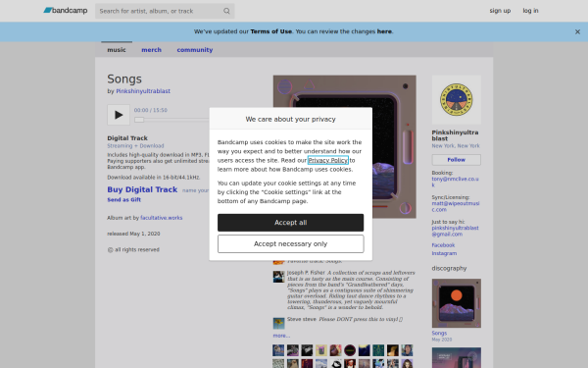This screenshot has width=588, height=368.
Task: Click Joseph P. Fisher's avatar
Action: click(278, 277)
